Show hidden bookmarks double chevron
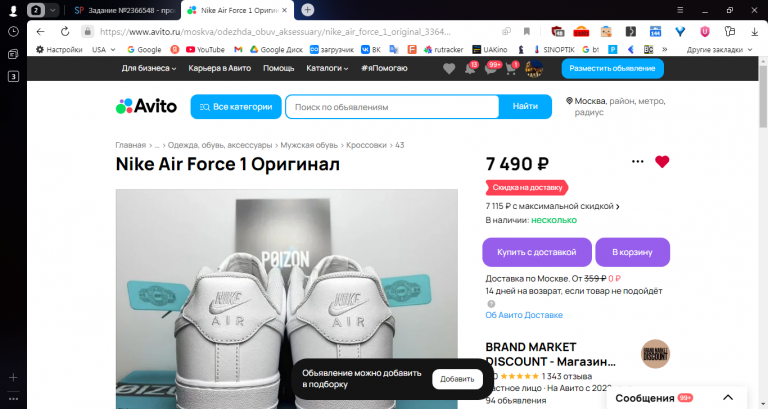 pyautogui.click(x=665, y=49)
